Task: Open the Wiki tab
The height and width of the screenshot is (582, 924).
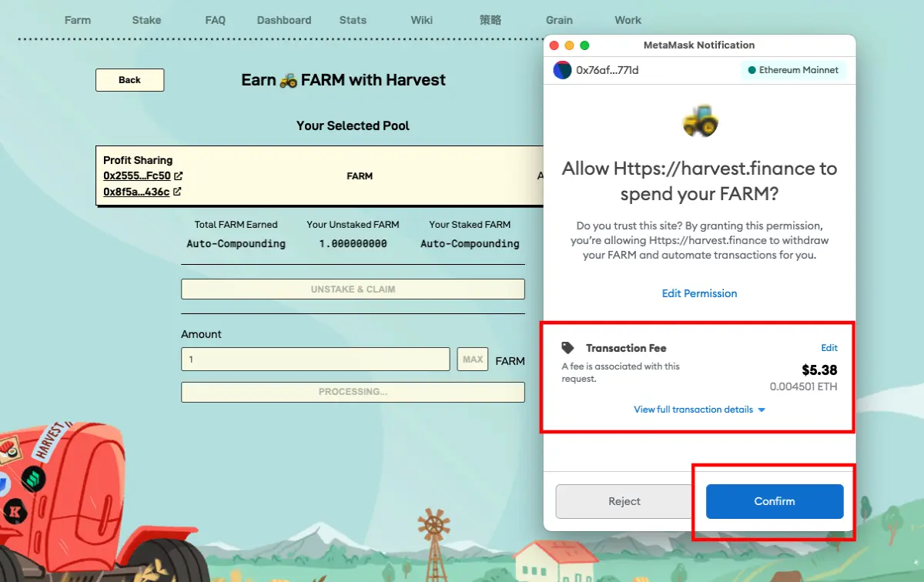Action: click(421, 20)
